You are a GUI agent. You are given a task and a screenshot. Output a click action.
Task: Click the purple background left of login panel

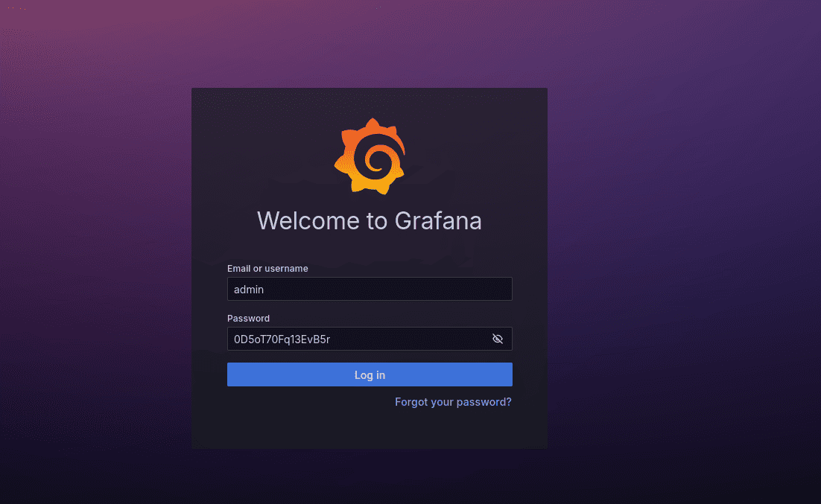97,261
